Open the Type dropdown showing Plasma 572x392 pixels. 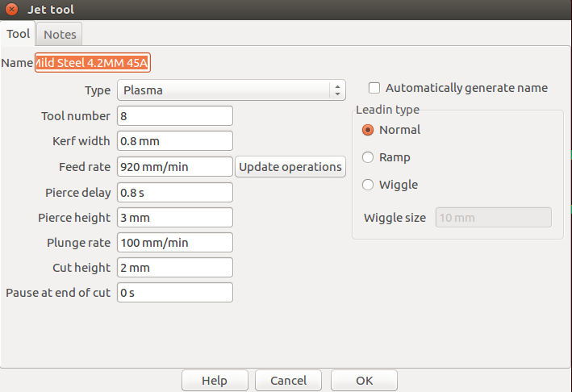point(232,90)
